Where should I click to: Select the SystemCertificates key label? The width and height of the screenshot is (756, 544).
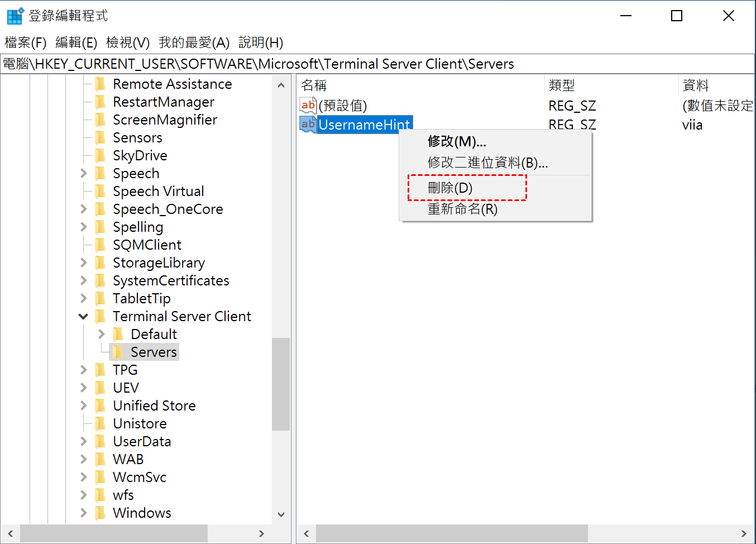pyautogui.click(x=171, y=280)
